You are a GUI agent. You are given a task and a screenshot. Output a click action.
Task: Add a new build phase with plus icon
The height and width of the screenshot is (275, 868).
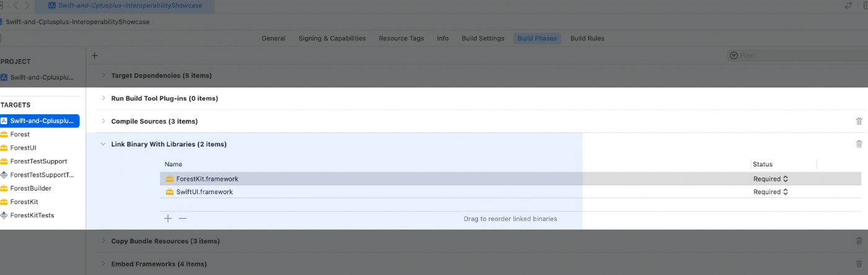coord(95,56)
